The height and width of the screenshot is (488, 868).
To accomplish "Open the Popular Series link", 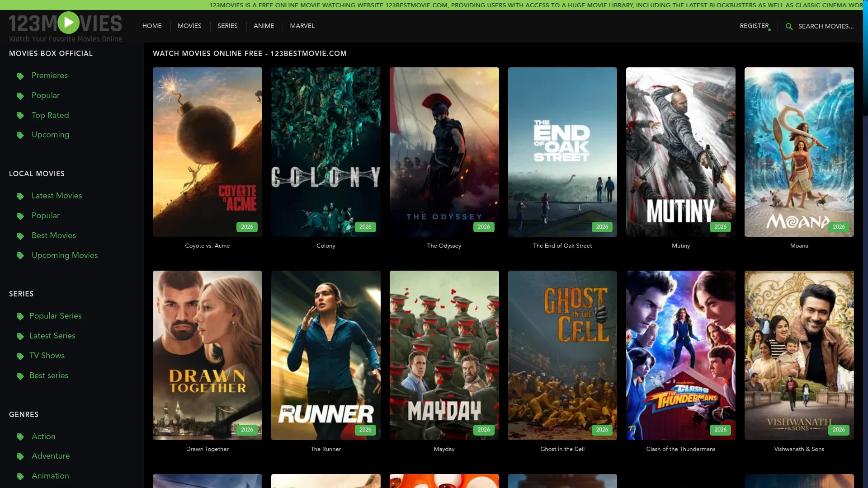I will tap(56, 316).
